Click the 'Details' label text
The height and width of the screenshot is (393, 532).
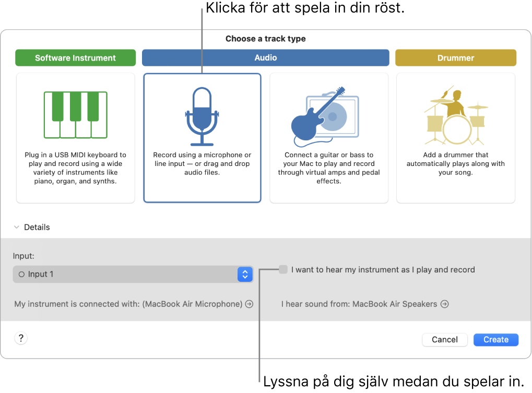coord(37,227)
